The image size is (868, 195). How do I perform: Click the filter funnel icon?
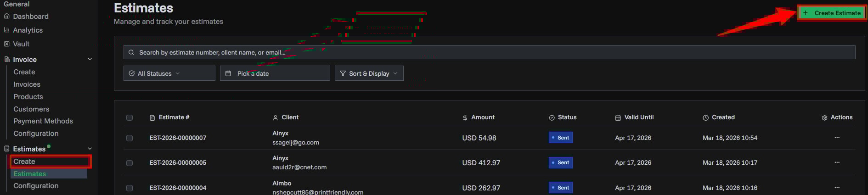[343, 73]
